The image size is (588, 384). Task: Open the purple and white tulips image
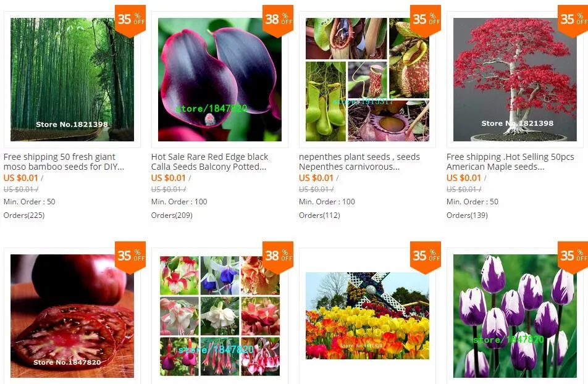pyautogui.click(x=515, y=315)
